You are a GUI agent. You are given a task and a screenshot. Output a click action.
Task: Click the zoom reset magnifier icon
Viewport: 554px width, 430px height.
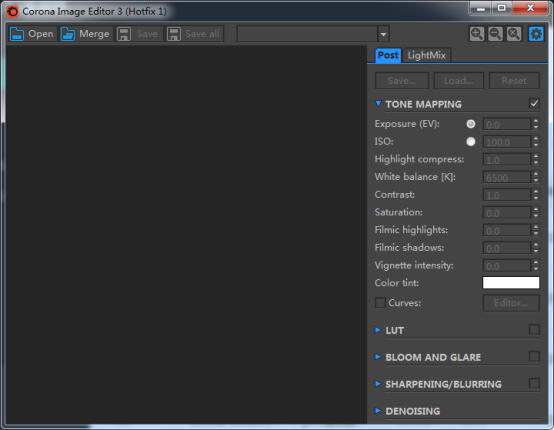(x=514, y=34)
